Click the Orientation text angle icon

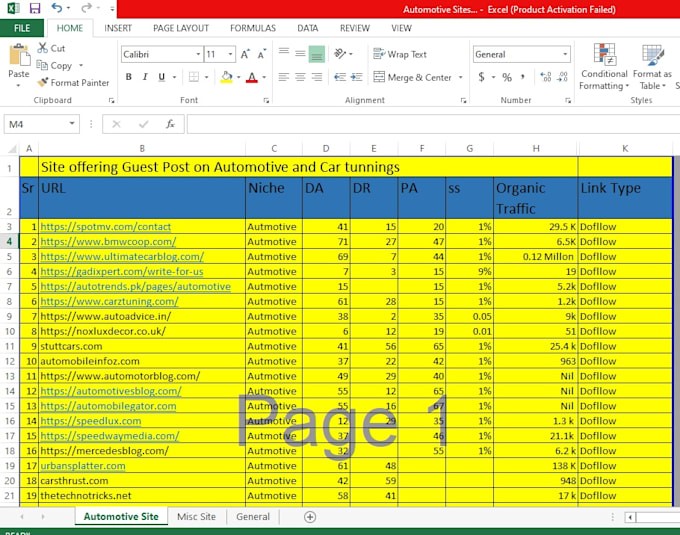pyautogui.click(x=340, y=54)
